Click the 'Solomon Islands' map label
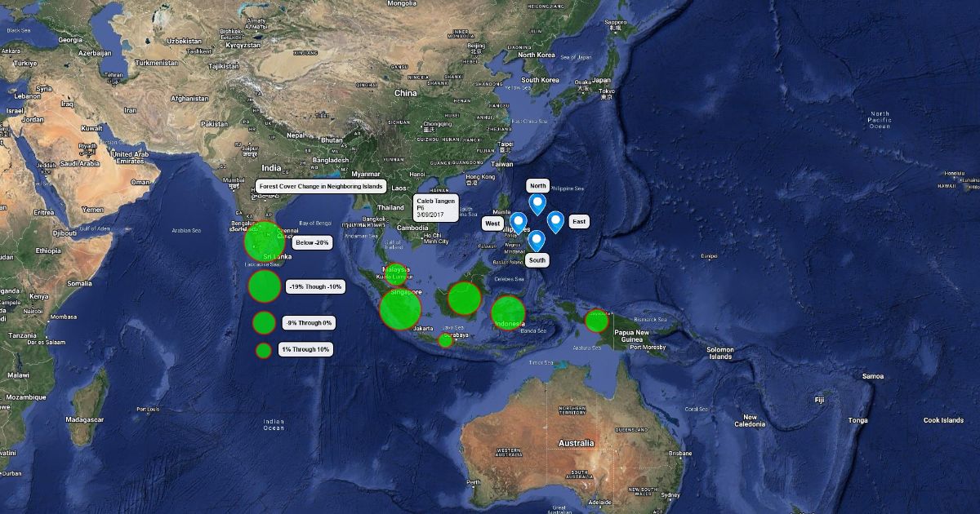The height and width of the screenshot is (514, 980). click(x=720, y=353)
